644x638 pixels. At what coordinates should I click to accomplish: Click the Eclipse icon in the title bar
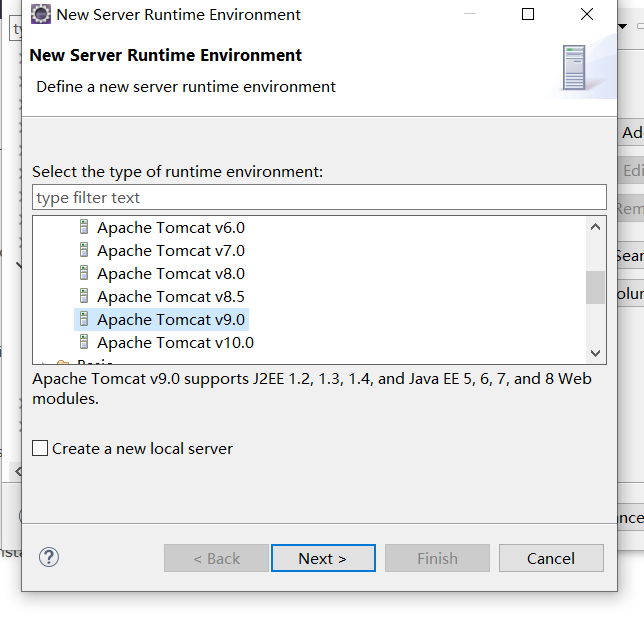[41, 14]
